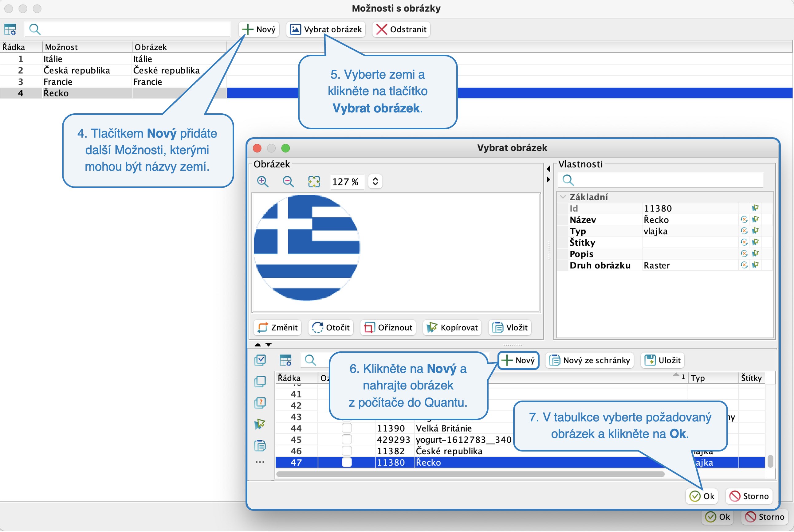Reset the Štítky property value
The image size is (794, 532).
point(744,243)
